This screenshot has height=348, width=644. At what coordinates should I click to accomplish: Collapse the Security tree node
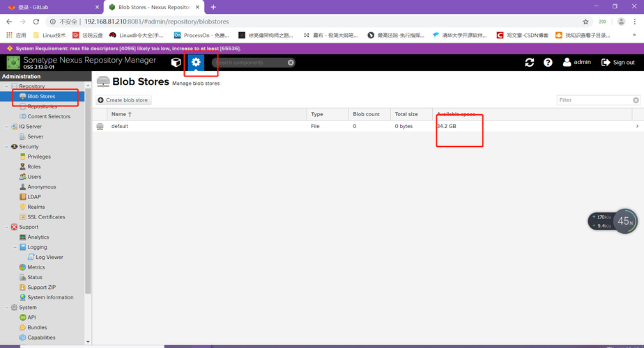6,146
